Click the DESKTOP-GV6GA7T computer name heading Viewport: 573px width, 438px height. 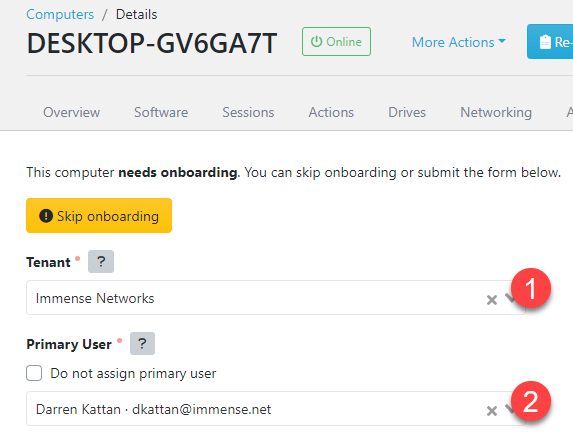pyautogui.click(x=152, y=43)
